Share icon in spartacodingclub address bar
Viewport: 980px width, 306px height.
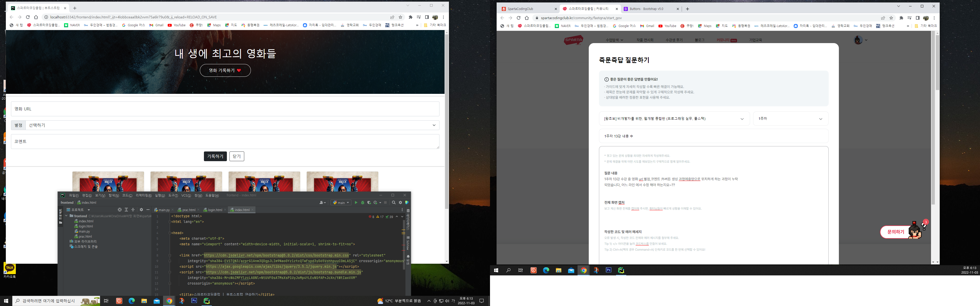pyautogui.click(x=883, y=18)
